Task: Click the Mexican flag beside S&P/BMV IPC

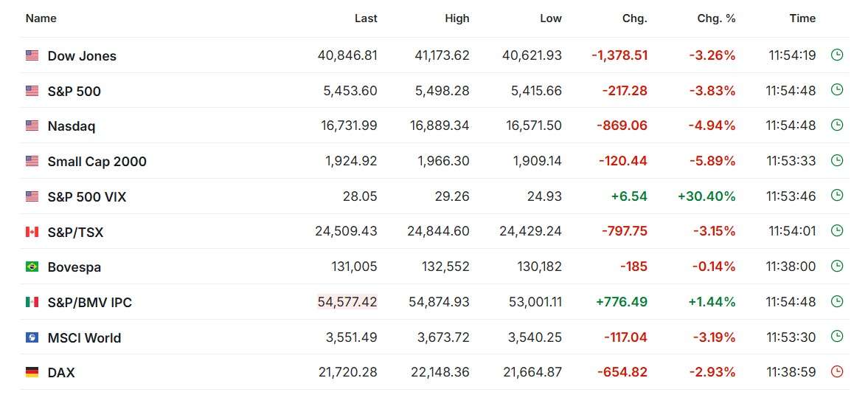Action: (32, 302)
